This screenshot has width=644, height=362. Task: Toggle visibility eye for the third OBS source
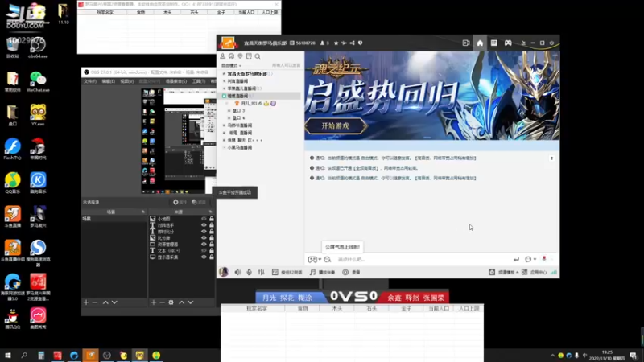click(x=204, y=232)
